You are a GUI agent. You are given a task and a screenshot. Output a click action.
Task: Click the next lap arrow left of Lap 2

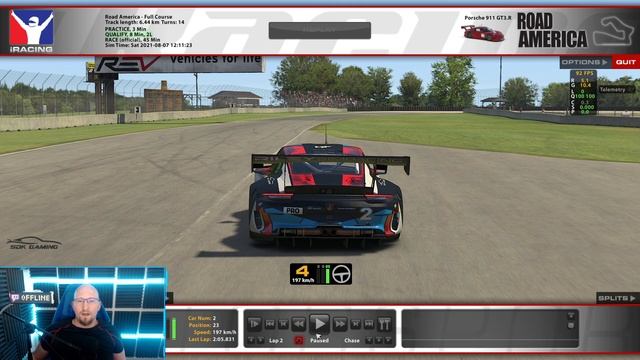coord(260,340)
